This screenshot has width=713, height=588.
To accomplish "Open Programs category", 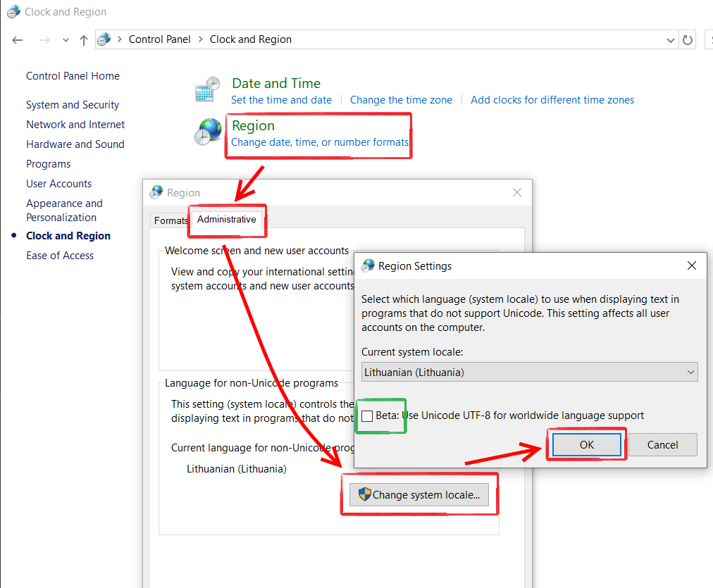I will [x=48, y=164].
